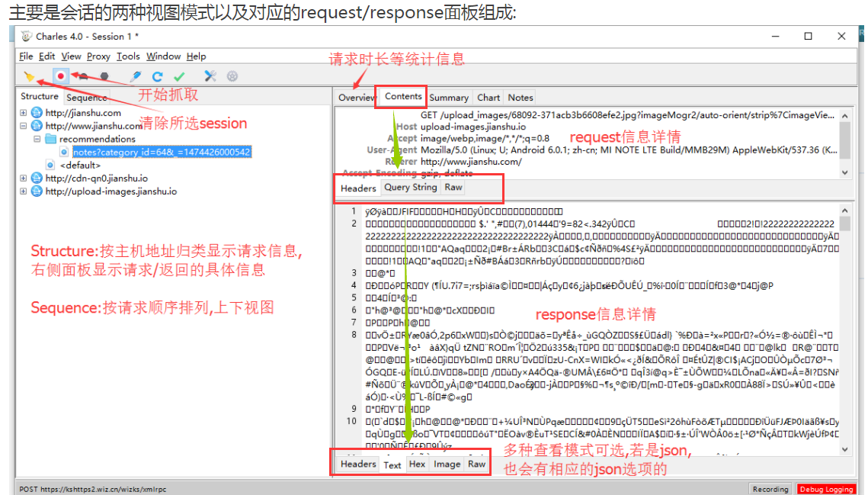Image resolution: width=868 pixels, height=495 pixels.
Task: Click globe icon of http://upload-images.jianshu.io
Action: 37,191
